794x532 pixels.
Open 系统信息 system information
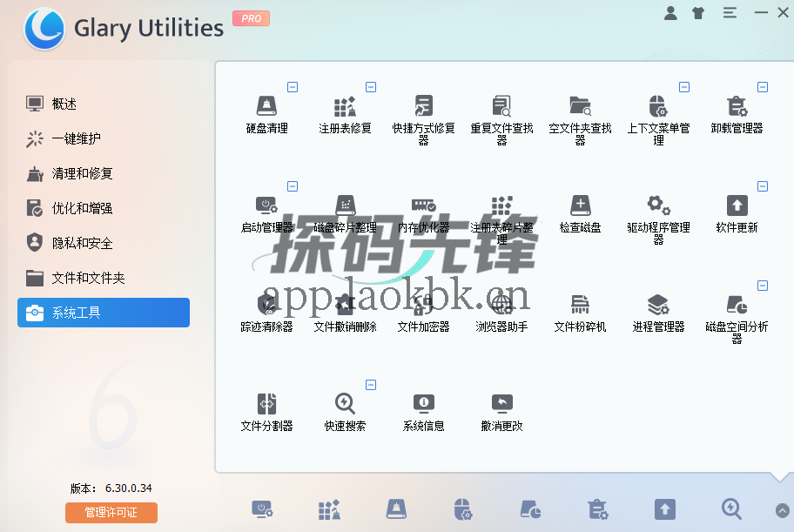[x=423, y=413]
